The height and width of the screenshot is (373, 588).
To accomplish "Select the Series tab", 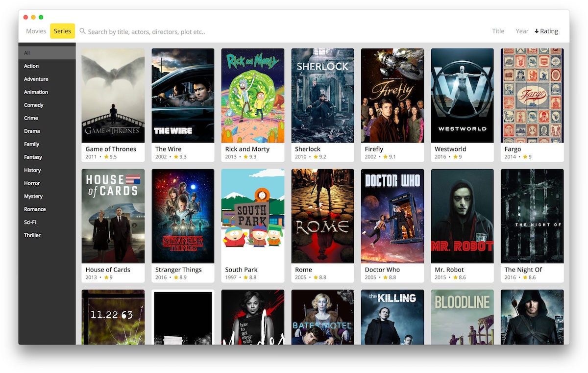I will pyautogui.click(x=62, y=30).
